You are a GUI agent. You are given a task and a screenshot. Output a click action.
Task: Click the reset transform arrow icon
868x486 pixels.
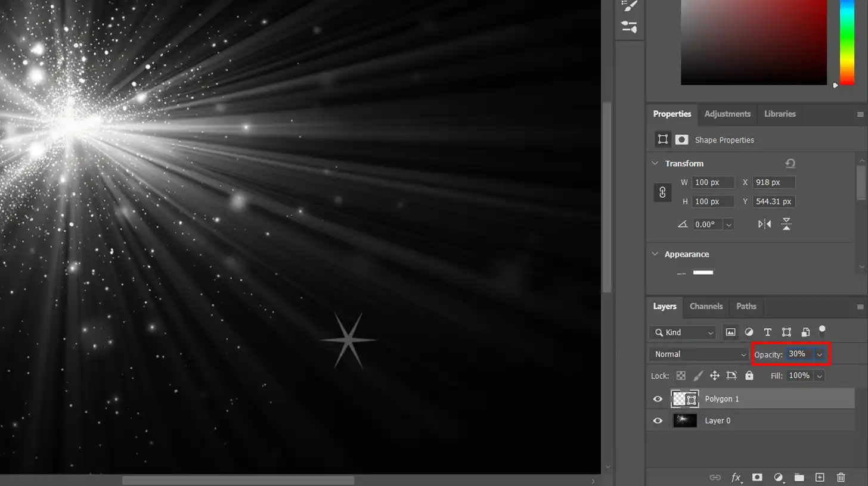pyautogui.click(x=790, y=163)
